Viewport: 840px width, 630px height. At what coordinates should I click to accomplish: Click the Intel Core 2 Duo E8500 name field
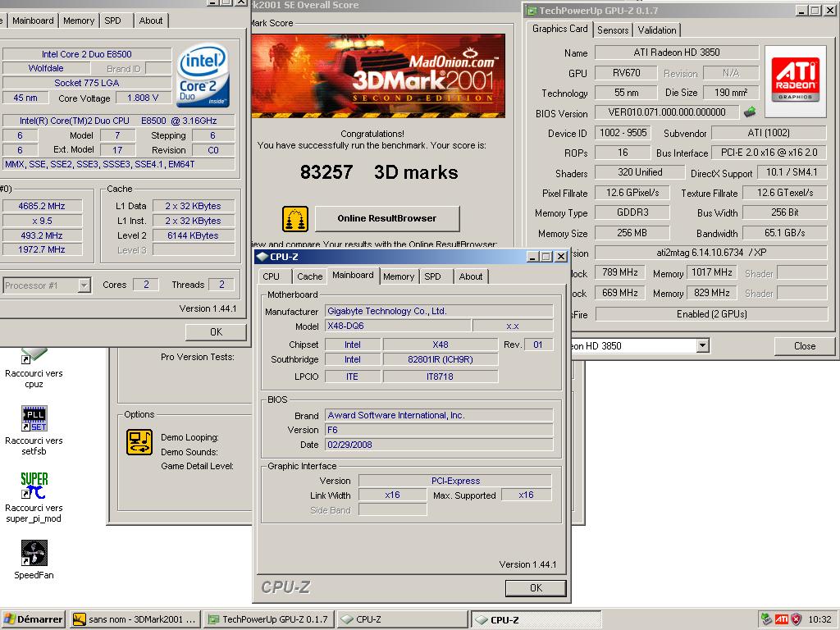[x=87, y=54]
